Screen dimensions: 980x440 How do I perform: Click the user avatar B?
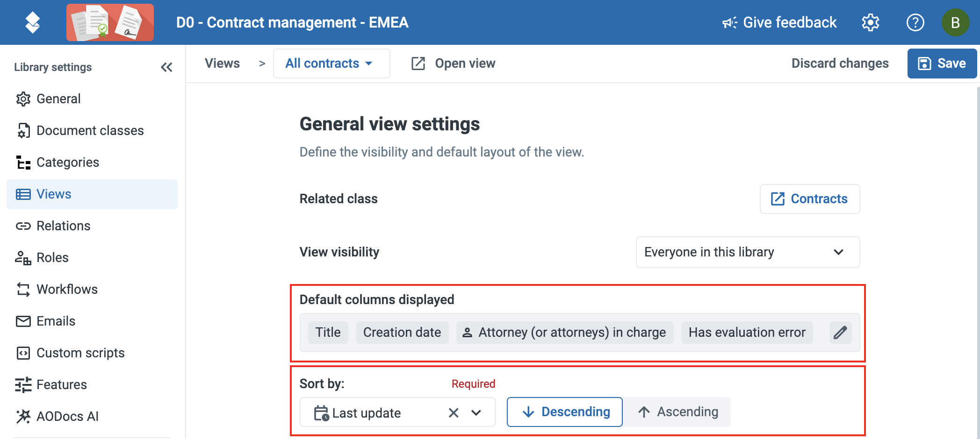955,22
